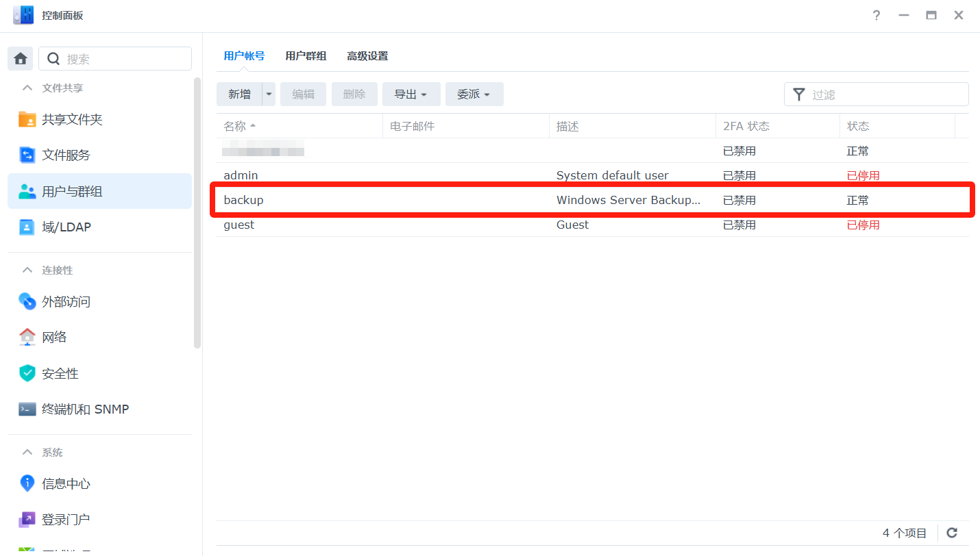Open 网络 network settings icon
The image size is (980, 556).
pyautogui.click(x=27, y=337)
